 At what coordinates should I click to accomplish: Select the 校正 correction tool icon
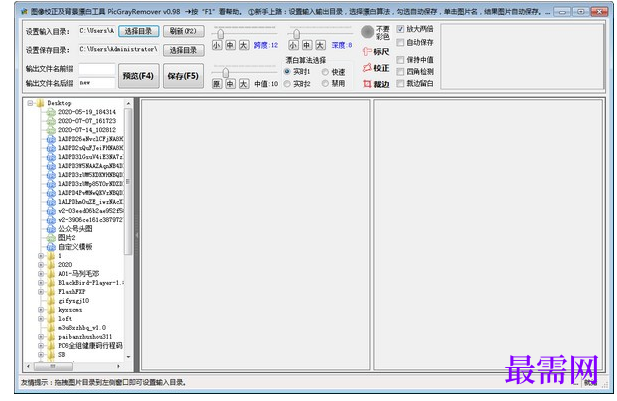pos(367,68)
